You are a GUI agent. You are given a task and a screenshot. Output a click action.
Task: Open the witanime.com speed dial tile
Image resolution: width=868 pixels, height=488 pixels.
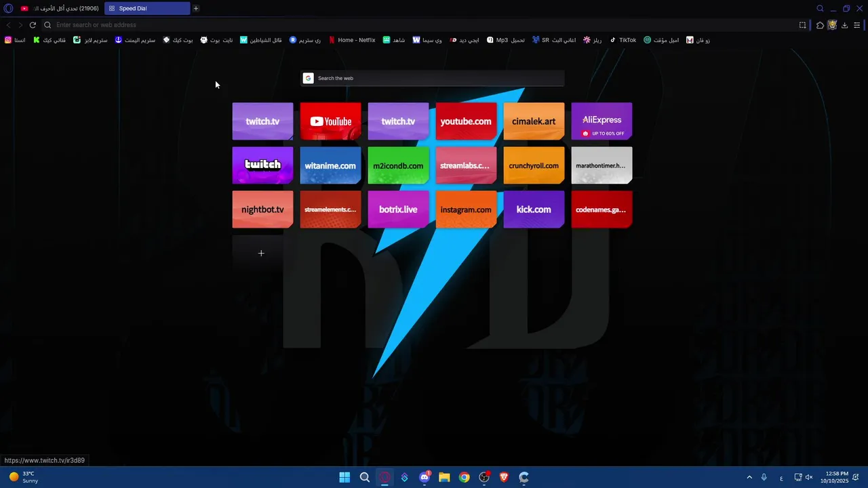tap(330, 165)
